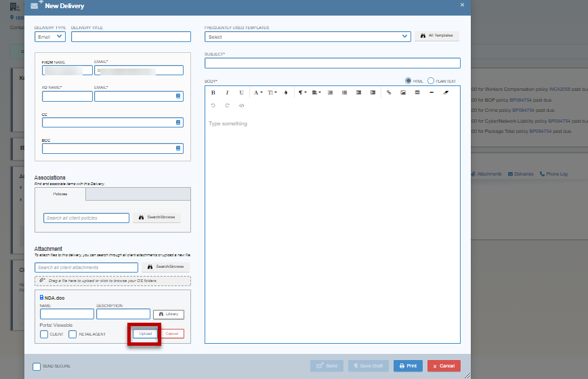
Task: Click the Upload button for NDA.doc
Action: (x=145, y=334)
